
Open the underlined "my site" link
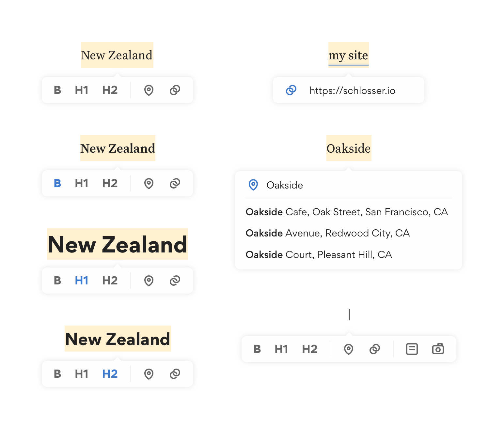[x=348, y=55]
